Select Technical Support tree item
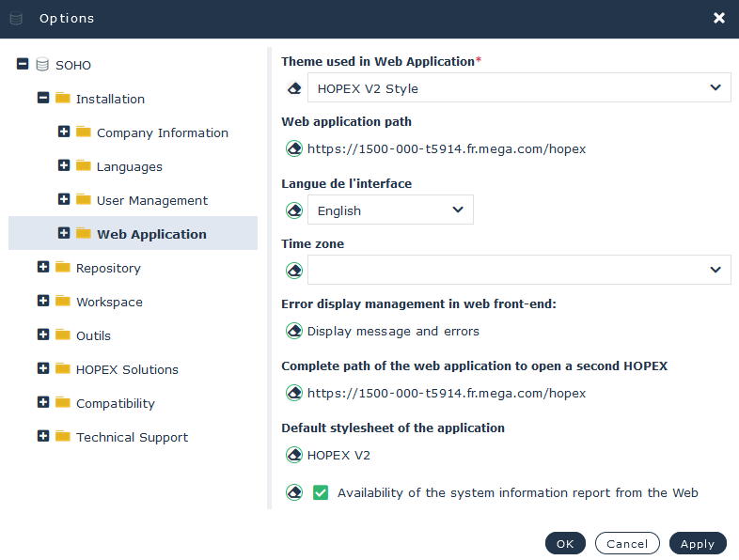The height and width of the screenshot is (560, 739). click(132, 437)
